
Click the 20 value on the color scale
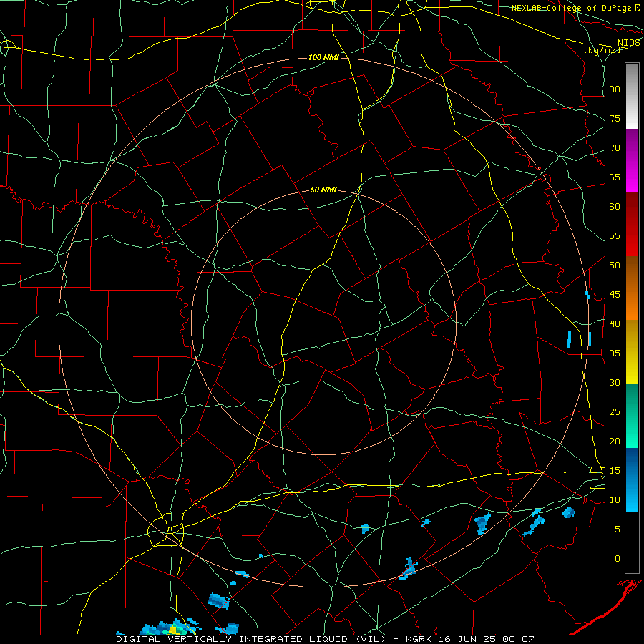(615, 441)
